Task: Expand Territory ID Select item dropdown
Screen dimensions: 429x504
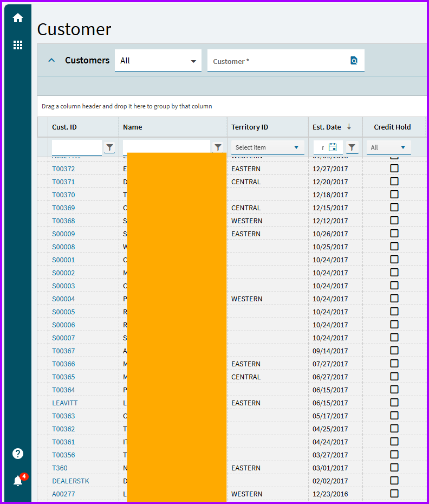Action: [x=267, y=147]
